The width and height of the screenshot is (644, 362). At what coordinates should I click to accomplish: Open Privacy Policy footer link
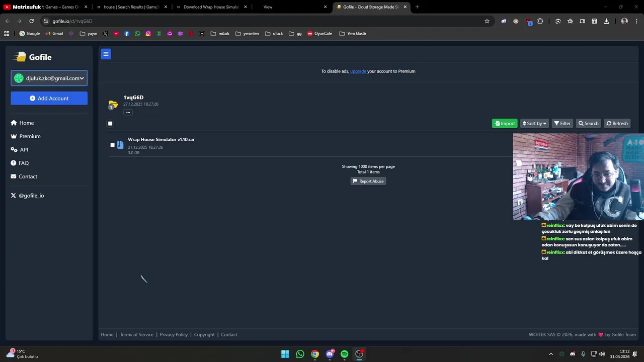tap(174, 335)
